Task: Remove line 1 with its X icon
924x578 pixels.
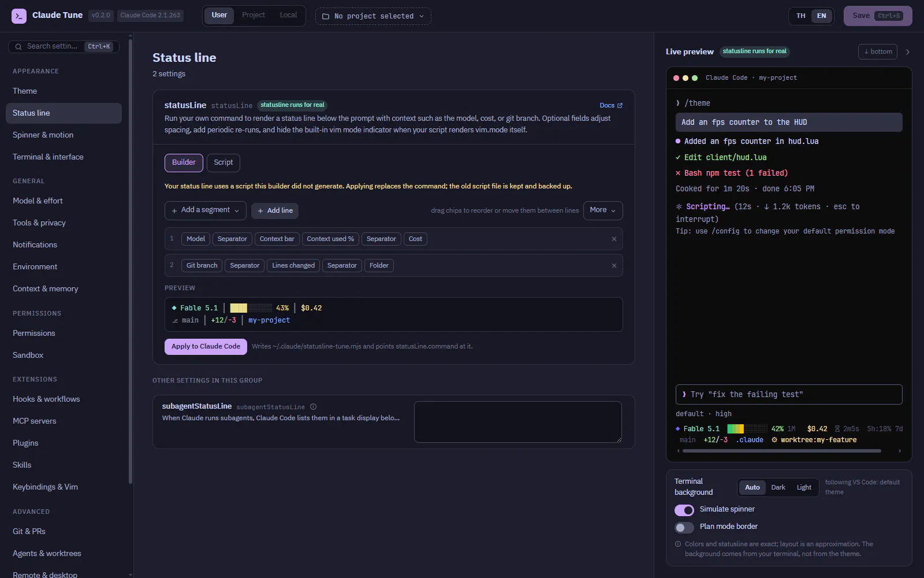Action: (x=614, y=239)
